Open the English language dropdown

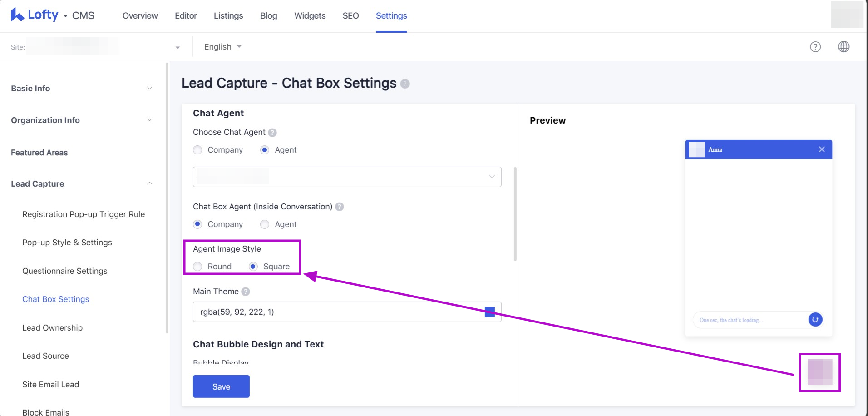(x=222, y=47)
